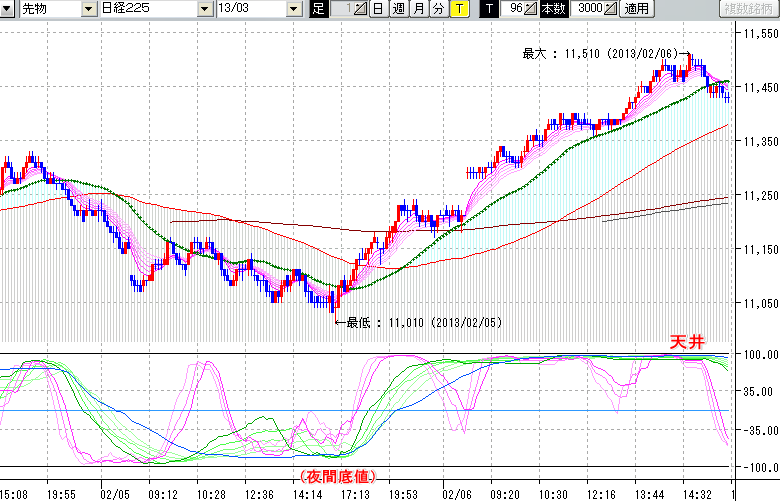Switch to monthly 月 candles
Image resolution: width=780 pixels, height=501 pixels.
point(418,9)
